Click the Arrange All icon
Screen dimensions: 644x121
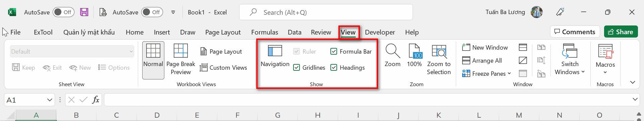466,60
